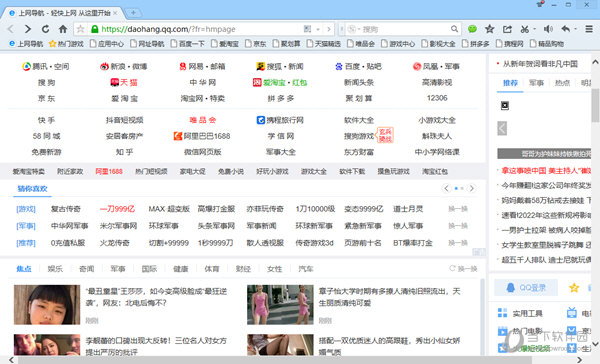Open the search engine selector dropdown
600x364 pixels.
[354, 29]
